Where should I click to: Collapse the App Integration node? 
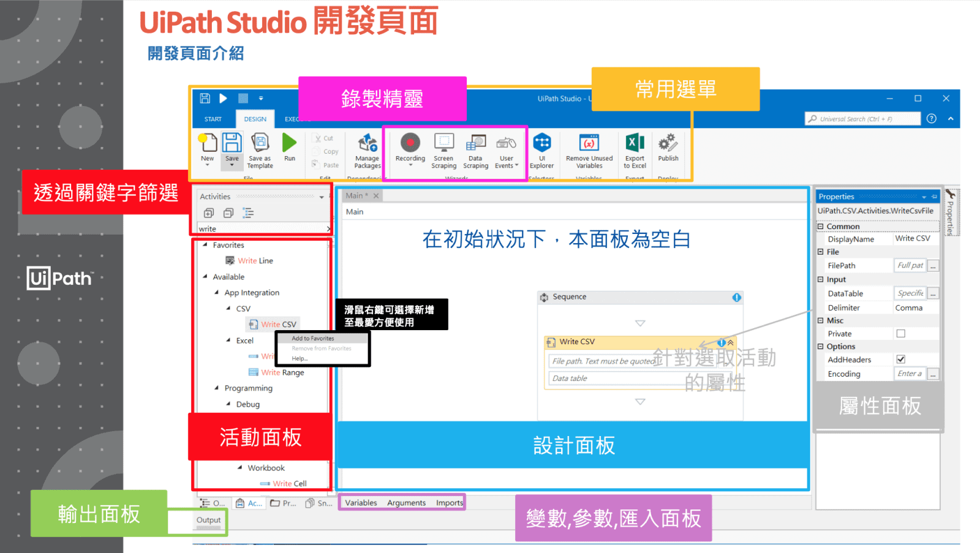pos(217,293)
